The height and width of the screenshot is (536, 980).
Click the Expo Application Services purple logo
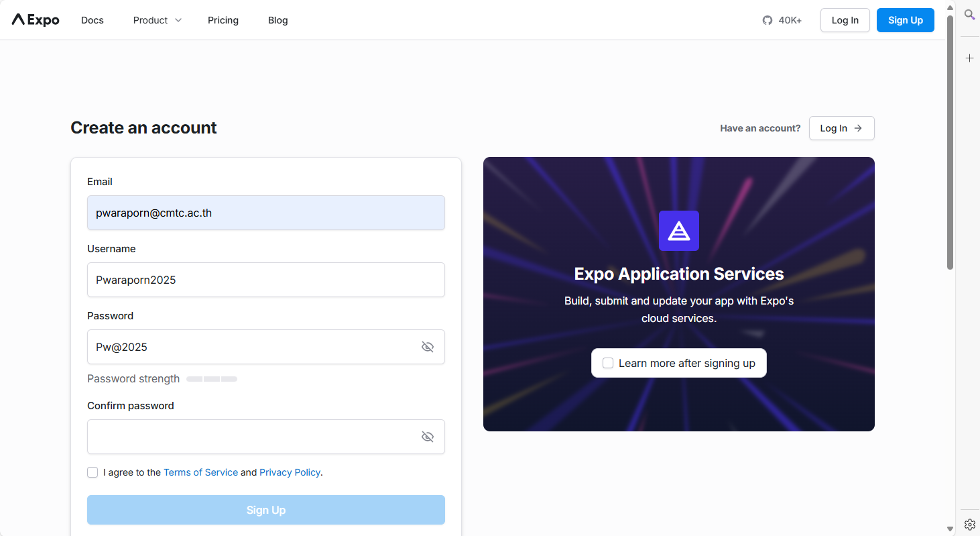click(678, 231)
